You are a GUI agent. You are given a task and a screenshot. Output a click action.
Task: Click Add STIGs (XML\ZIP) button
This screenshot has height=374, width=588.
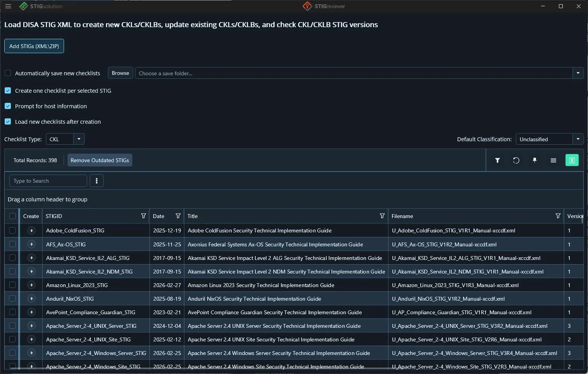click(x=34, y=46)
